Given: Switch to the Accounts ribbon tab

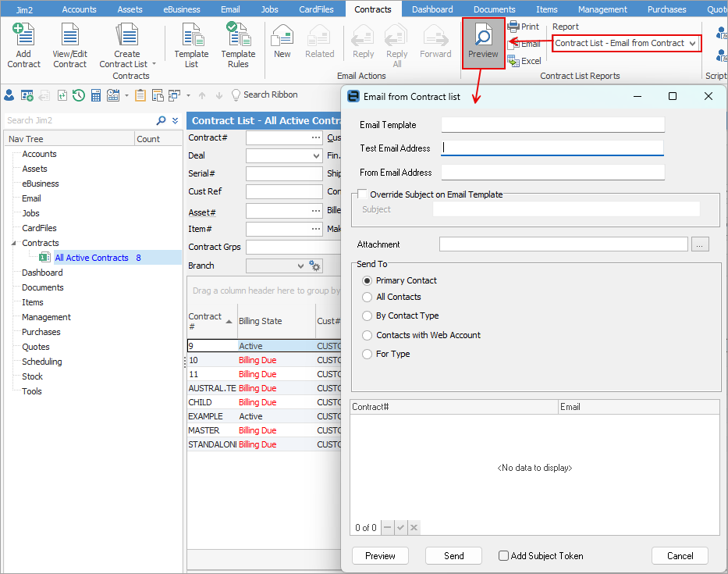Looking at the screenshot, I should (79, 9).
